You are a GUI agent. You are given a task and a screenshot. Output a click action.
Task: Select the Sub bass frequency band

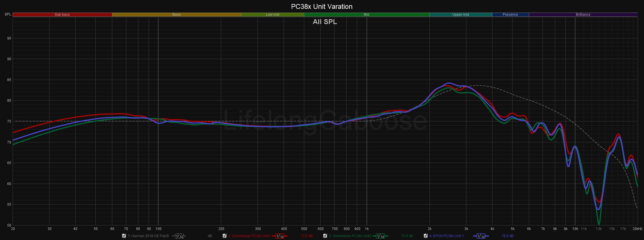(62, 15)
